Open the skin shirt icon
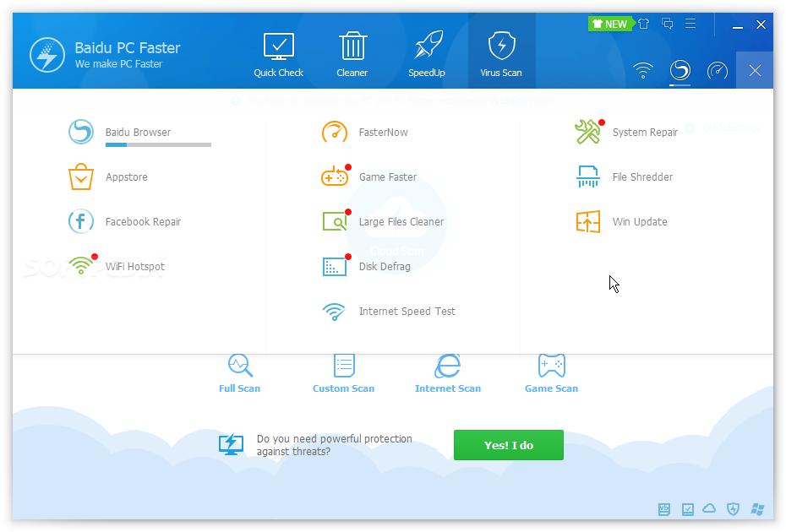786x532 pixels. click(x=644, y=24)
